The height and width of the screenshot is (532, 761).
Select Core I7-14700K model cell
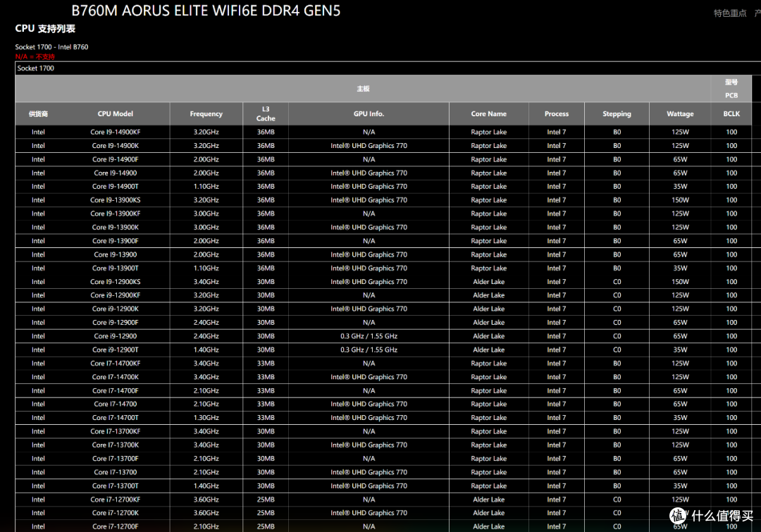[x=115, y=377]
